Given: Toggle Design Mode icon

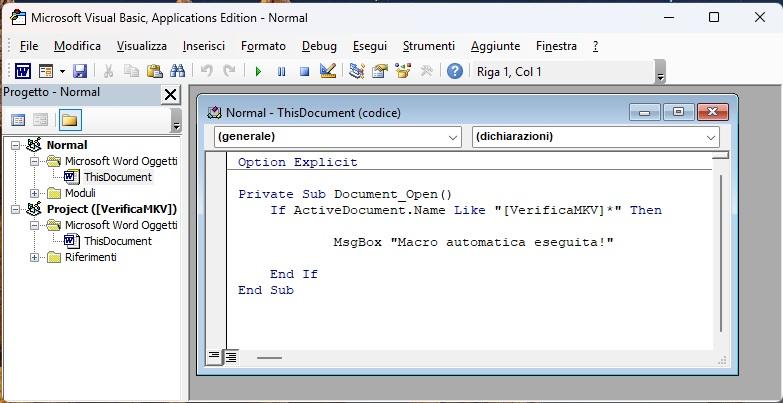Looking at the screenshot, I should point(328,71).
